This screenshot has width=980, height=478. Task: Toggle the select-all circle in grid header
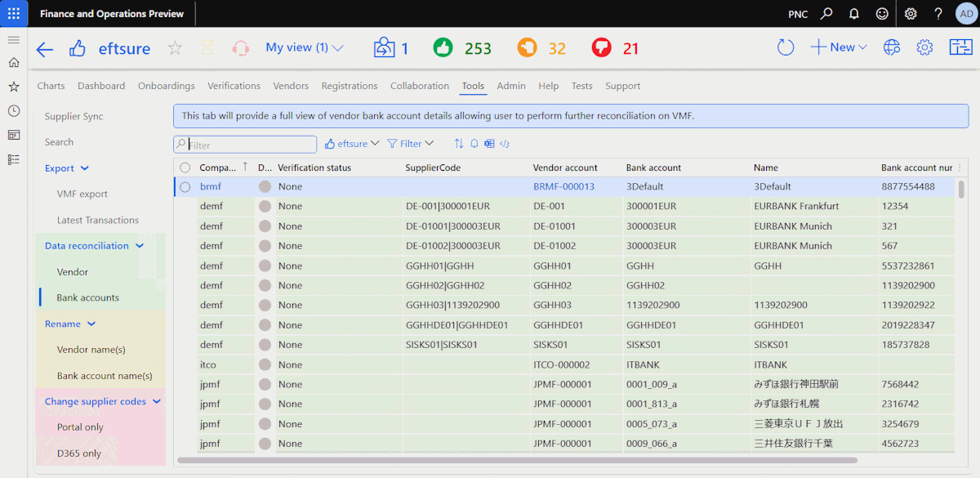pos(185,168)
